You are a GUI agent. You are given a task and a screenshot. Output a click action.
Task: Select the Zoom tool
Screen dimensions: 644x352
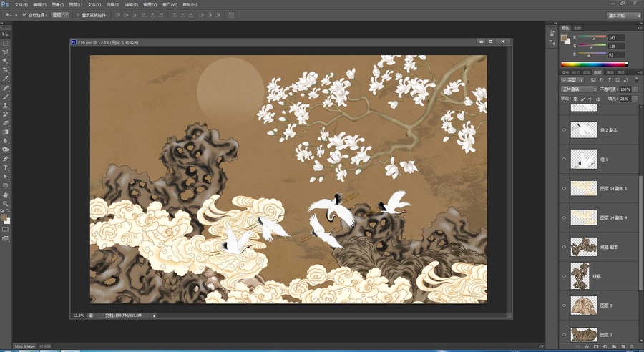click(x=5, y=204)
